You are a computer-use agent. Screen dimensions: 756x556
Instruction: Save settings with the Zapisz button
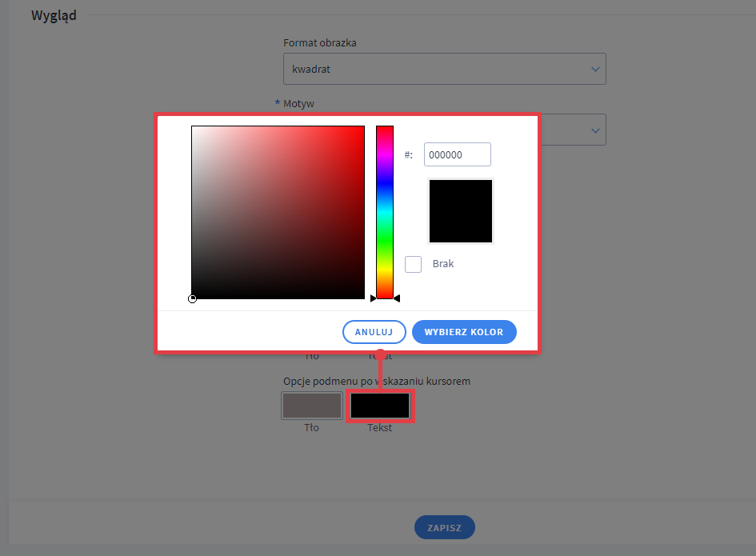point(444,528)
